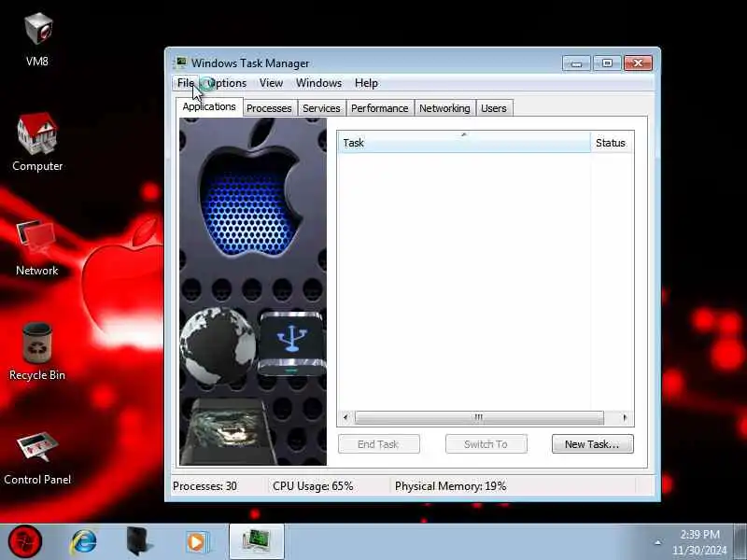The height and width of the screenshot is (560, 747).
Task: Switch to the Users tab
Action: pos(494,108)
